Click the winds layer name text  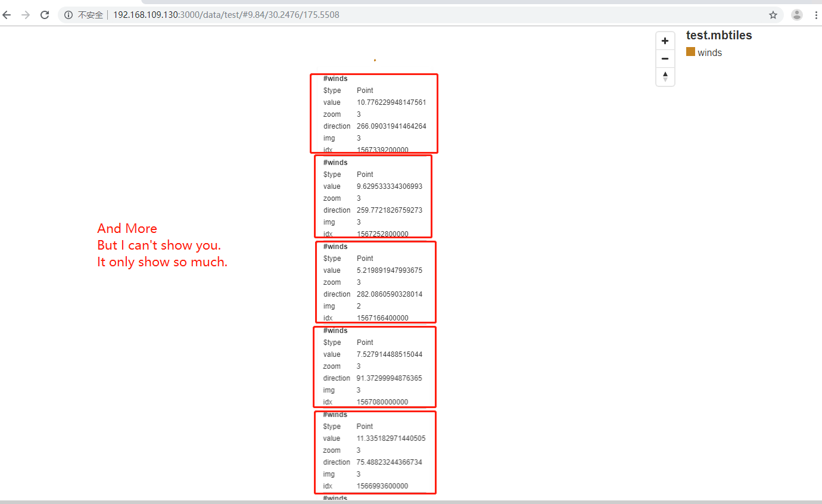click(710, 52)
